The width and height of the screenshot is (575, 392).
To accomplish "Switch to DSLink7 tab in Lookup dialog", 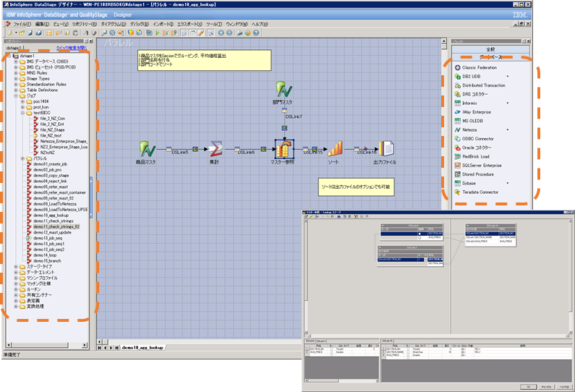I will click(321, 341).
